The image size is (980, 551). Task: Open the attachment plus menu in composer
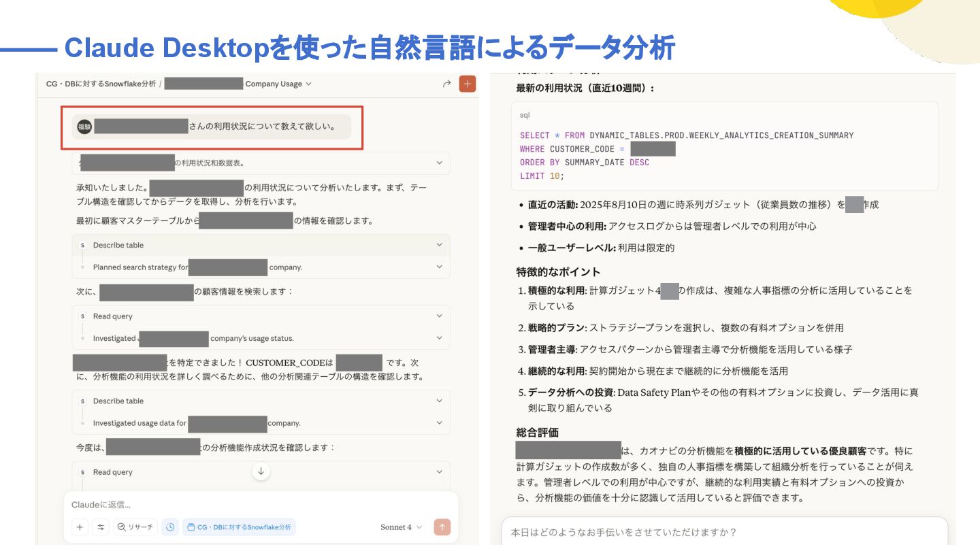pos(80,527)
